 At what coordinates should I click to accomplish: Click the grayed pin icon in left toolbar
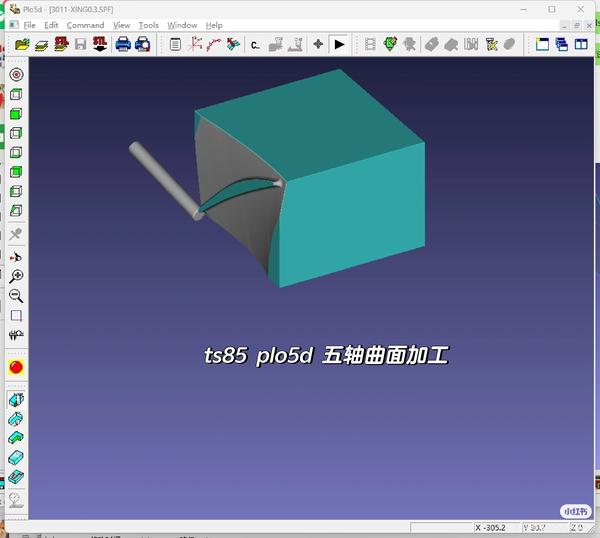point(16,234)
